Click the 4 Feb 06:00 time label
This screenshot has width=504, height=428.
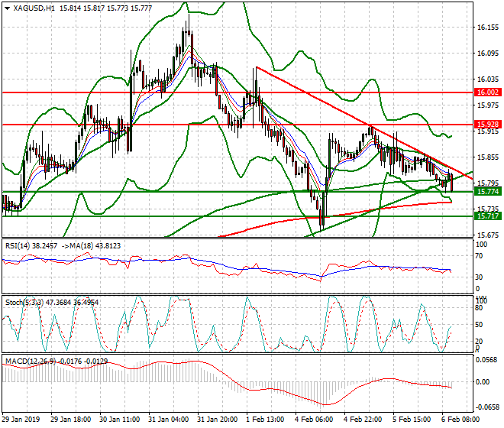pos(314,420)
